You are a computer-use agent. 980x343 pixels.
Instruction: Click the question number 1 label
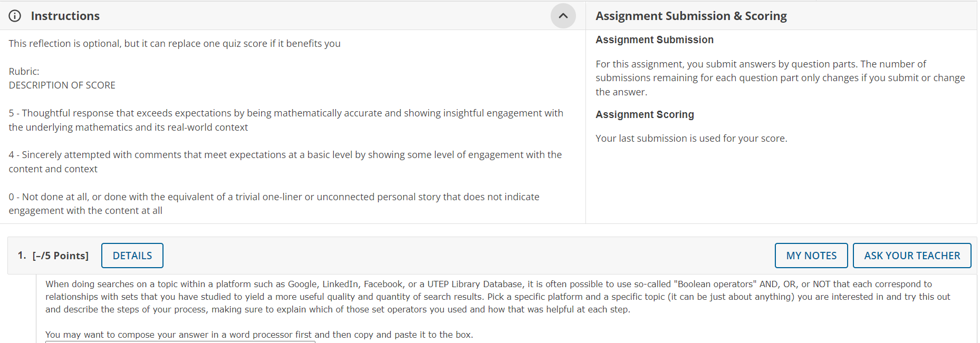tap(22, 255)
